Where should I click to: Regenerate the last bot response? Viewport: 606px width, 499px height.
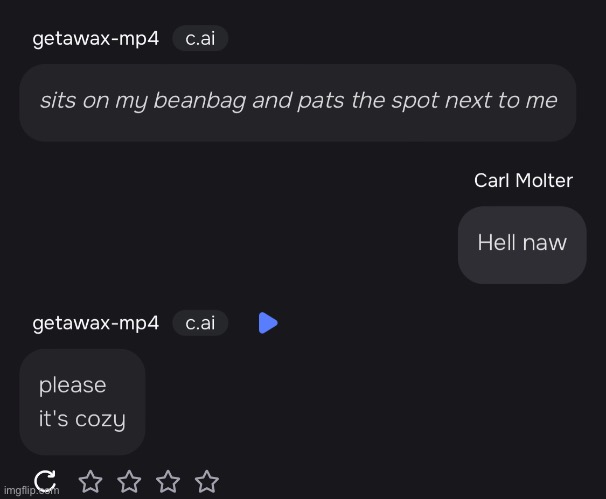(x=45, y=482)
